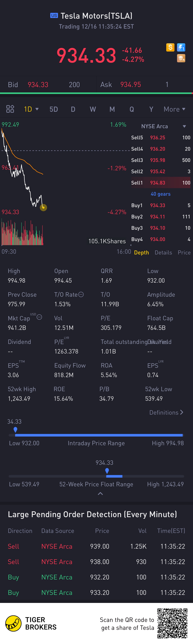Tap the P/E value 305.179
The height and width of the screenshot is (644, 193).
(111, 328)
